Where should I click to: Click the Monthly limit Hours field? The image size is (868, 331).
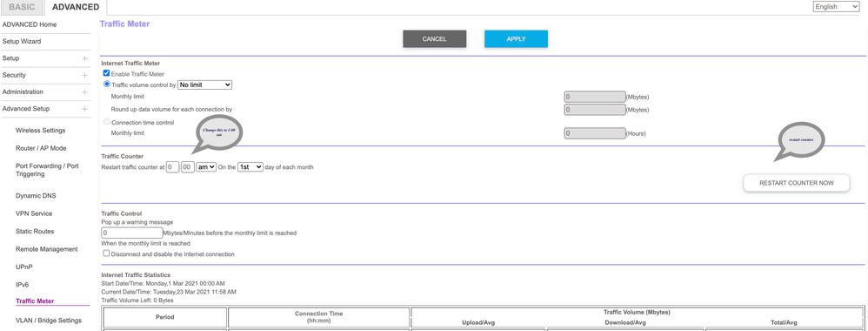[x=595, y=133]
